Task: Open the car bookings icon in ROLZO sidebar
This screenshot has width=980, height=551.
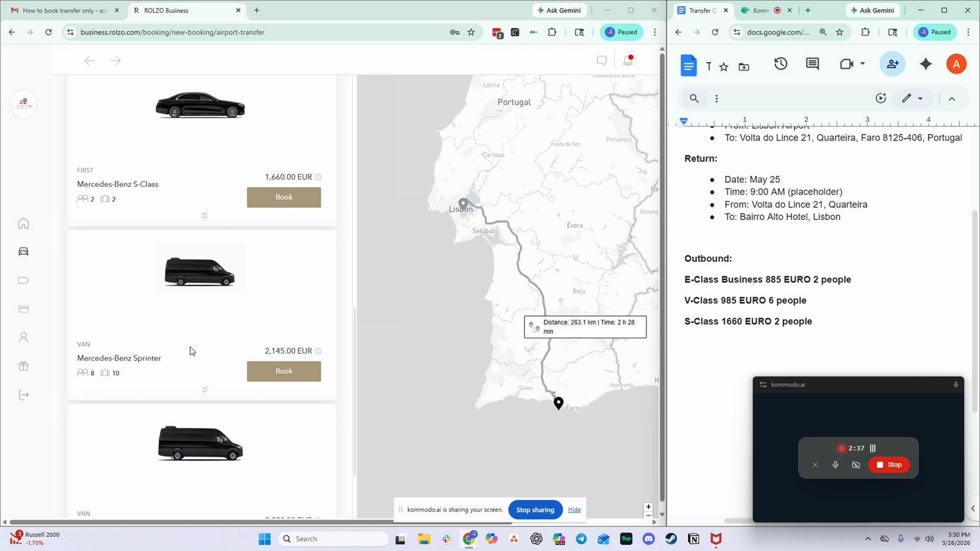Action: point(23,251)
